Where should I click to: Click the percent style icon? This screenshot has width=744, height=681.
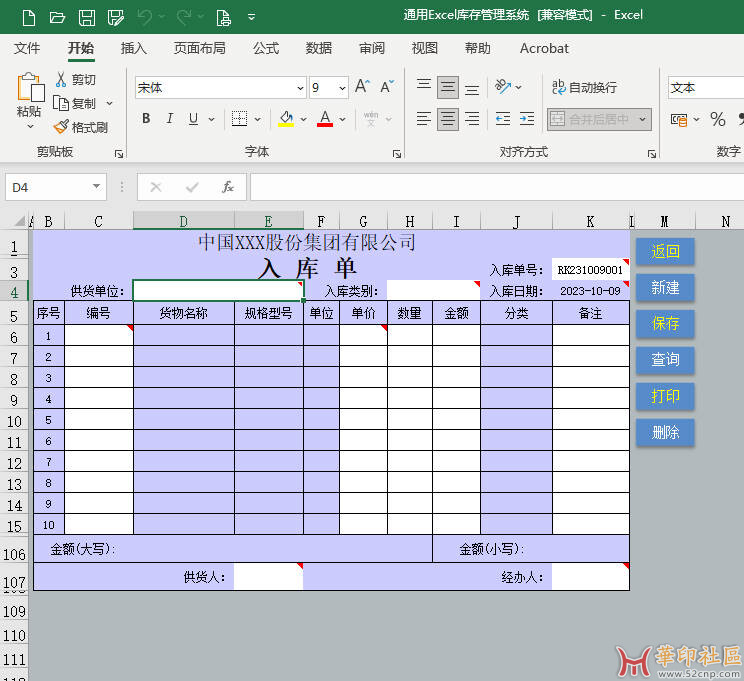tap(717, 119)
